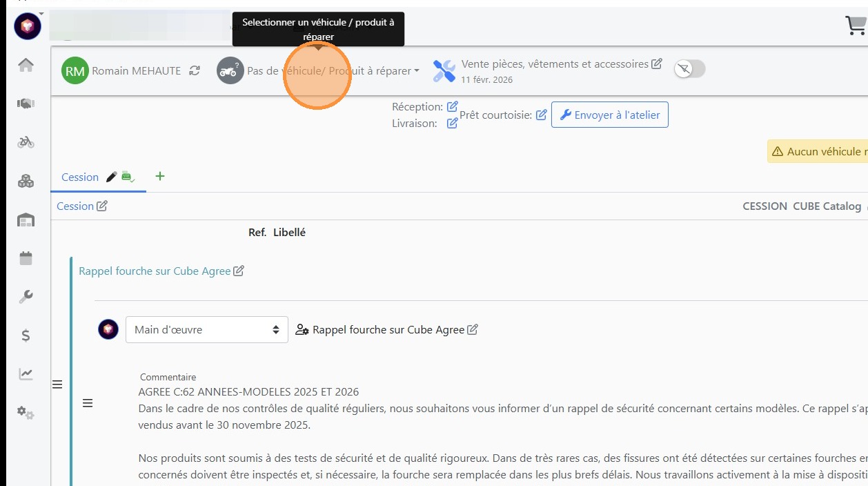Click the line vendus avant le 30 novembre 2025
This screenshot has width=868, height=486.
point(224,425)
